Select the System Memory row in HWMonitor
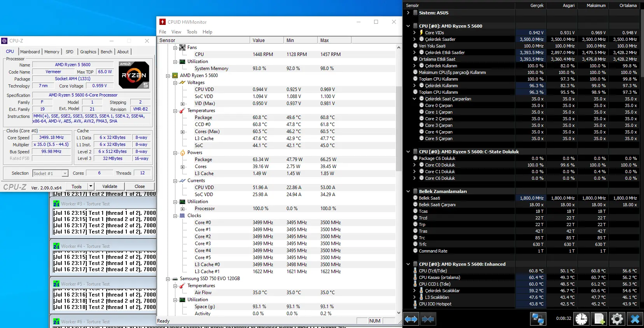This screenshot has height=328, width=644. (x=276, y=68)
